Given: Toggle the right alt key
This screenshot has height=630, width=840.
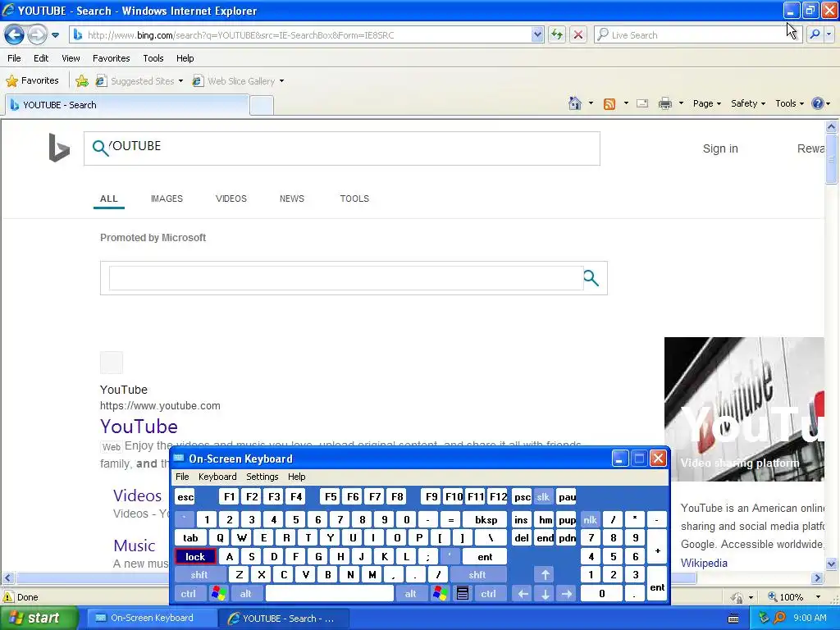Looking at the screenshot, I should point(410,594).
